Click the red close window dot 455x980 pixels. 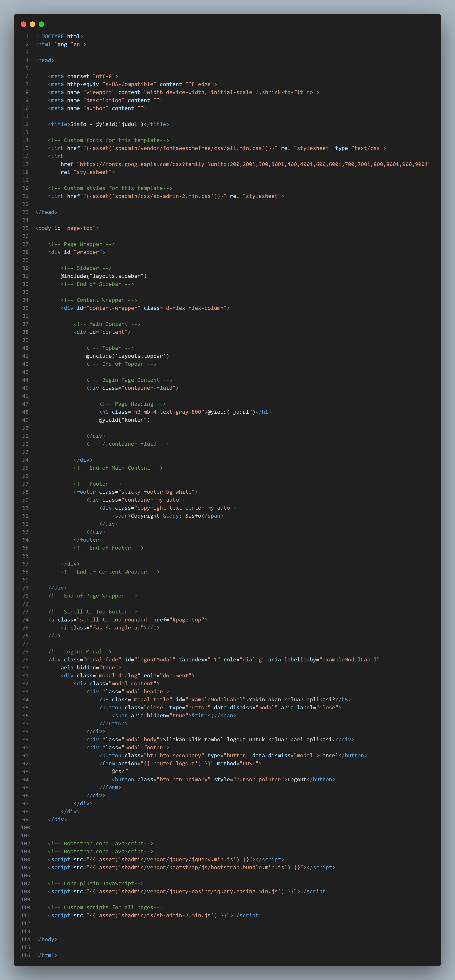tap(23, 24)
